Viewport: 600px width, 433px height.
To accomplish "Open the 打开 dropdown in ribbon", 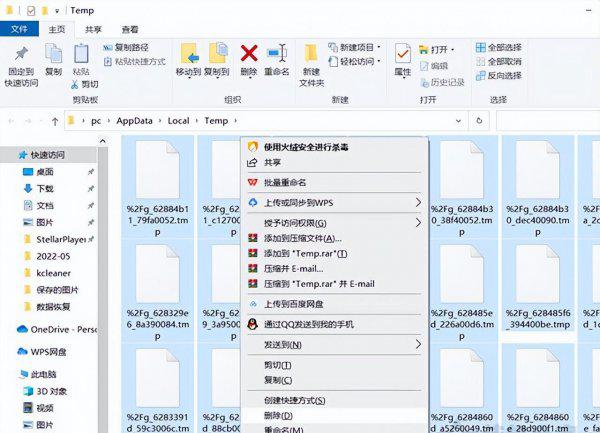I will (x=437, y=49).
